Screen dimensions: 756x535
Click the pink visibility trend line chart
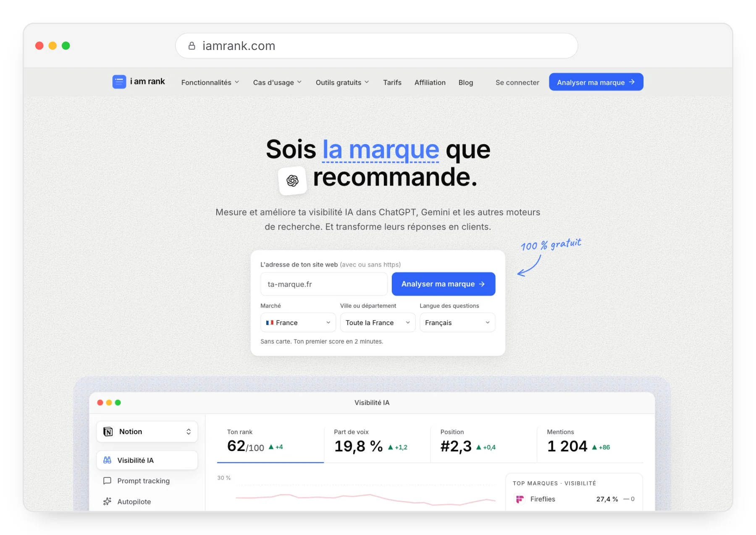(365, 499)
